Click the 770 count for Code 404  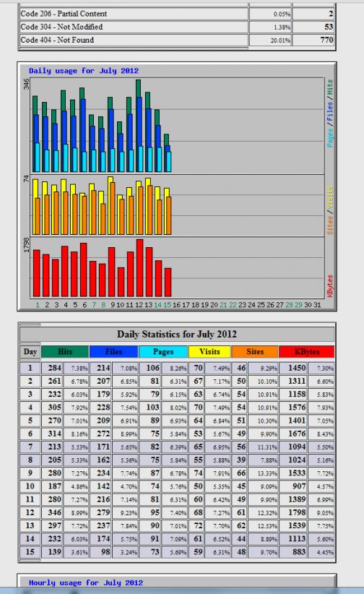[326, 40]
